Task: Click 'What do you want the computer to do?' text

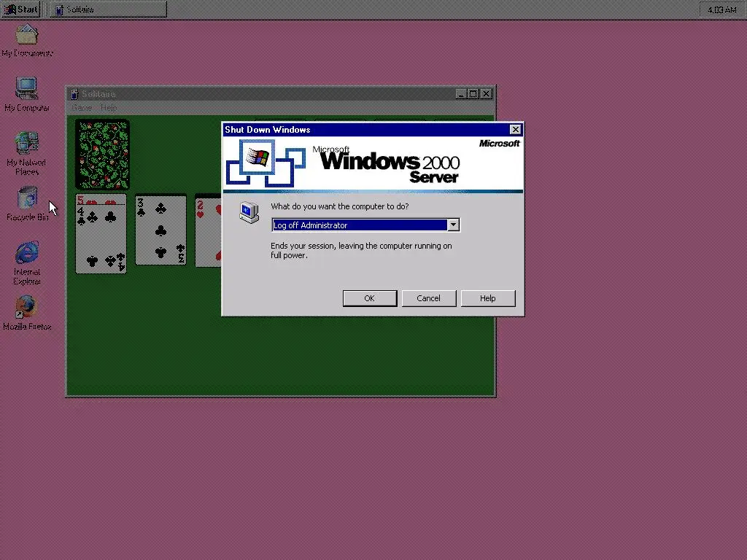Action: coord(340,206)
